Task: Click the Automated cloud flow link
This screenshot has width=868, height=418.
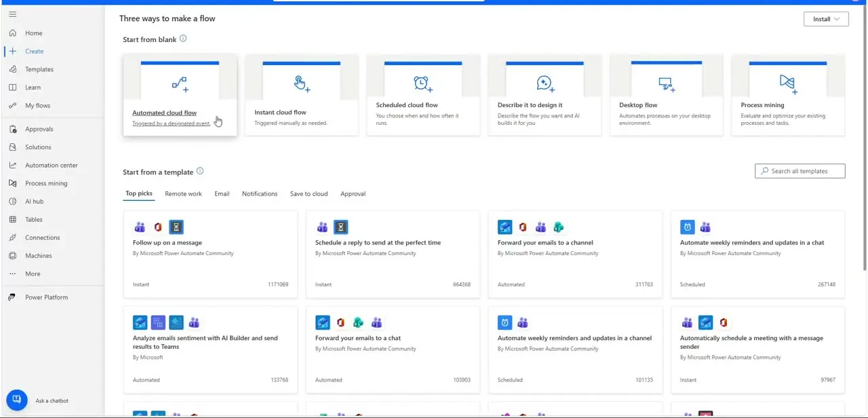Action: click(x=165, y=113)
